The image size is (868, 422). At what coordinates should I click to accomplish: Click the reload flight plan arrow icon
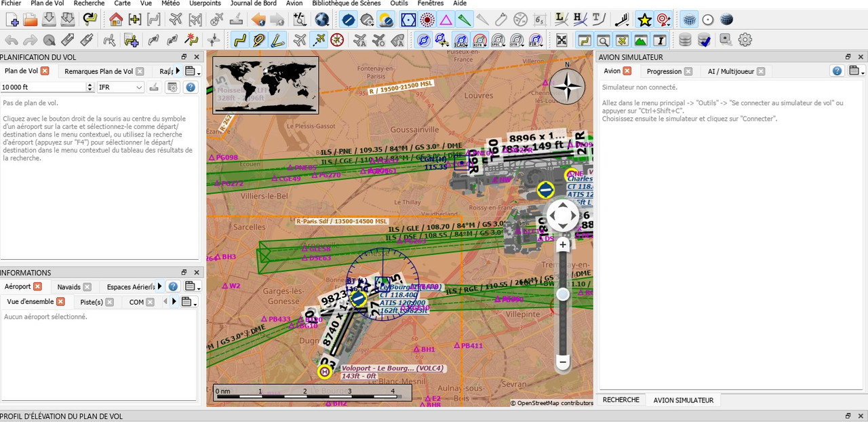(x=90, y=20)
